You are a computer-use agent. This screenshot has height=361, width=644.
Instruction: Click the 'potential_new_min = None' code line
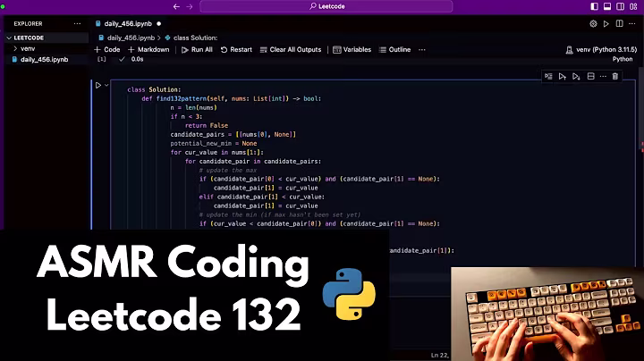[x=214, y=144]
